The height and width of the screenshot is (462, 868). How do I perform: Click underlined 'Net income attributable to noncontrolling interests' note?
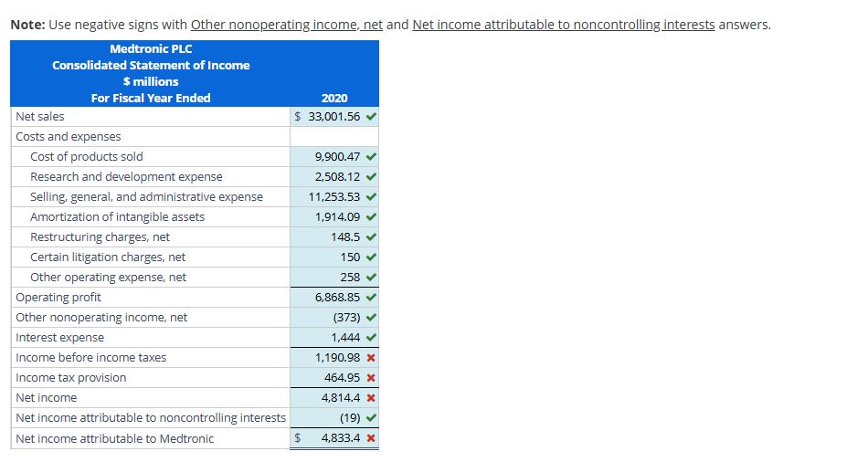tap(564, 25)
